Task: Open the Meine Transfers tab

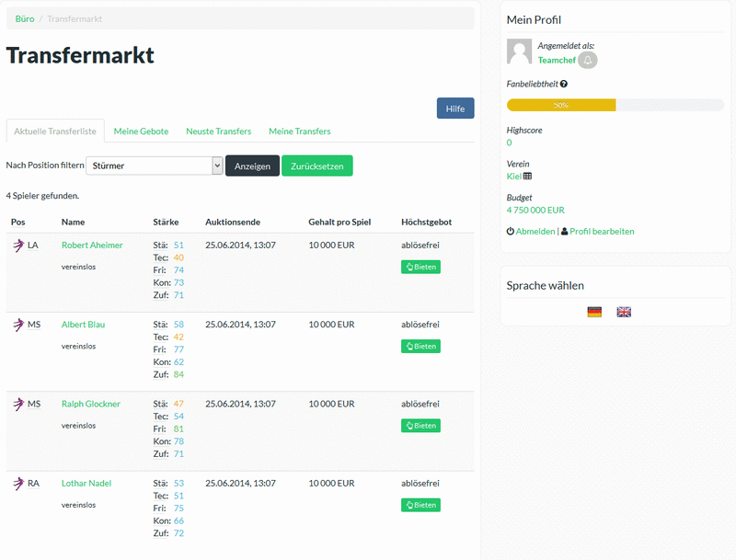Action: pyautogui.click(x=298, y=131)
